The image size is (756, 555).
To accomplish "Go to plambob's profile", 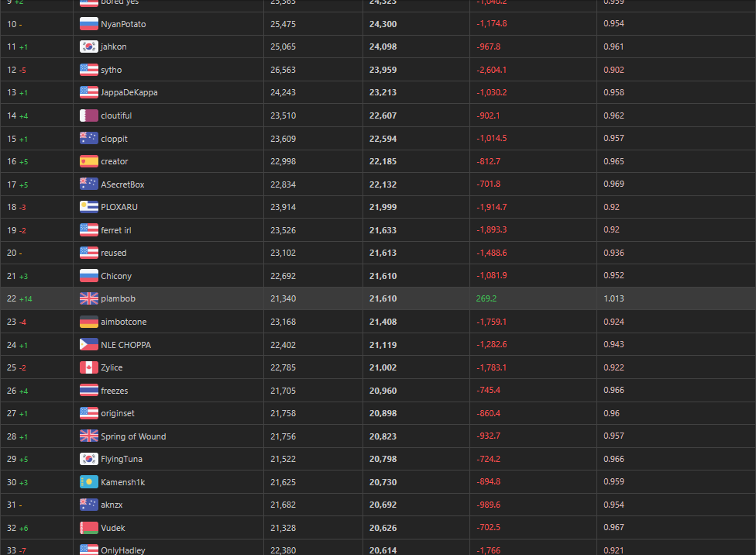I will [x=118, y=298].
